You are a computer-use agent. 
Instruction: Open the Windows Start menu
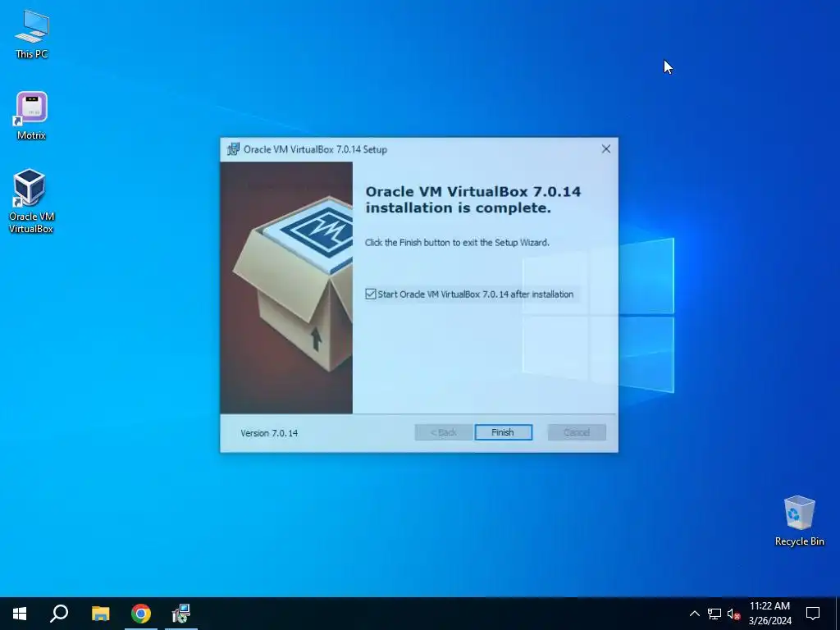20,614
